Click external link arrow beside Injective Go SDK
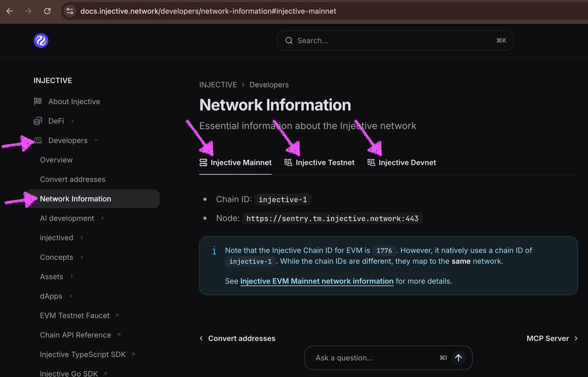The image size is (588, 377). [x=105, y=374]
